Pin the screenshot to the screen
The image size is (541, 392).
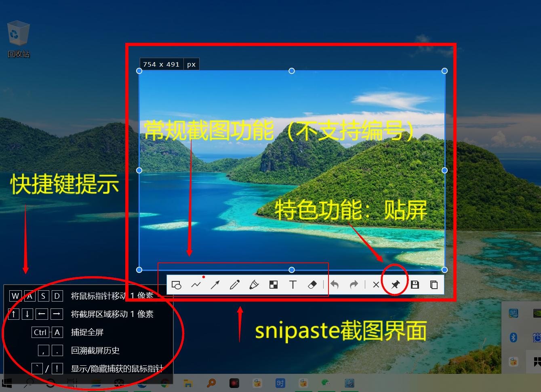coord(395,285)
